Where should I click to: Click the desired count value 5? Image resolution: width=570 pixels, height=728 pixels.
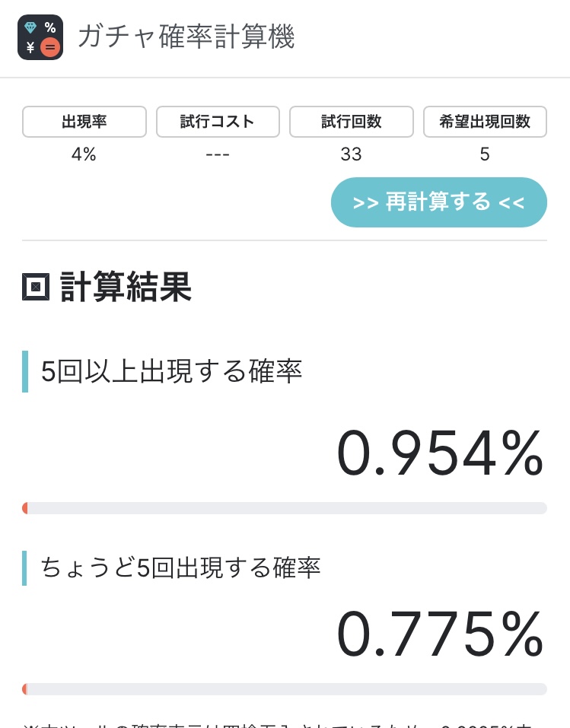click(485, 154)
